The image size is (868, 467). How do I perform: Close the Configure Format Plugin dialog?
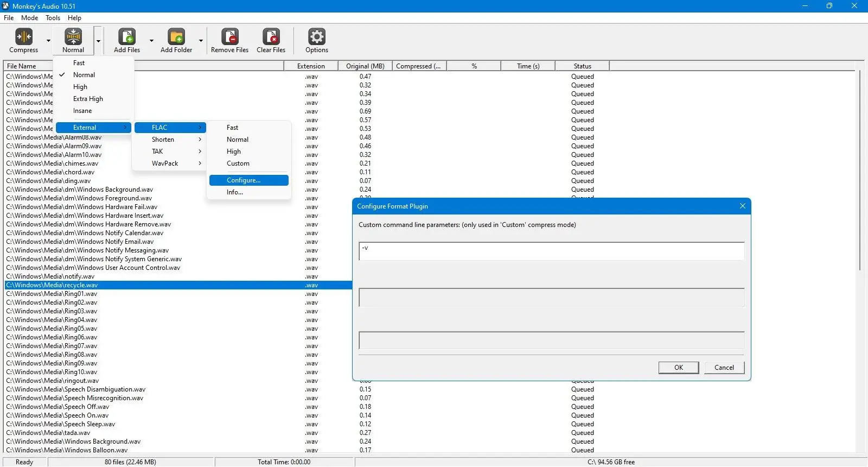(743, 206)
